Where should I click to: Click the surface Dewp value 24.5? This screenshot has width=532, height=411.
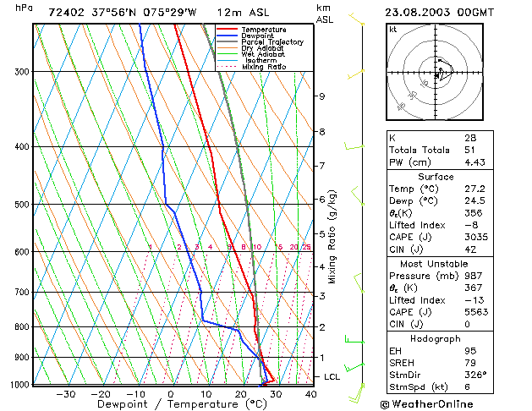coord(474,200)
